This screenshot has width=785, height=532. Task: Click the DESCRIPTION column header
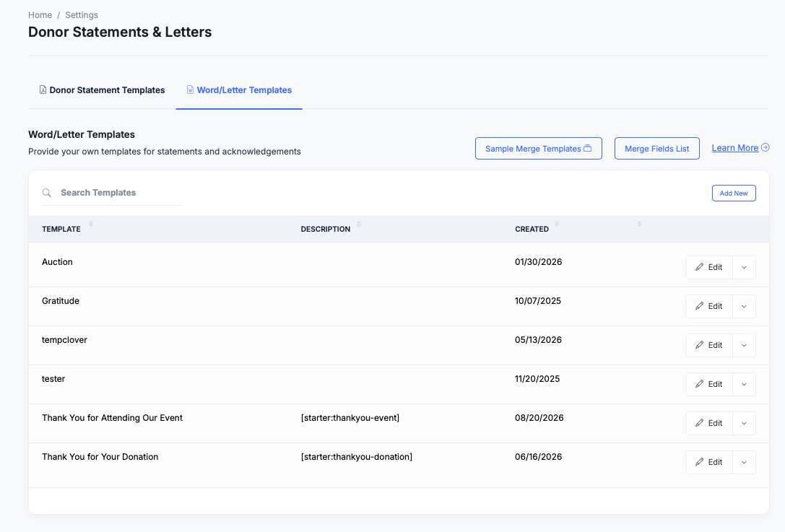326,230
